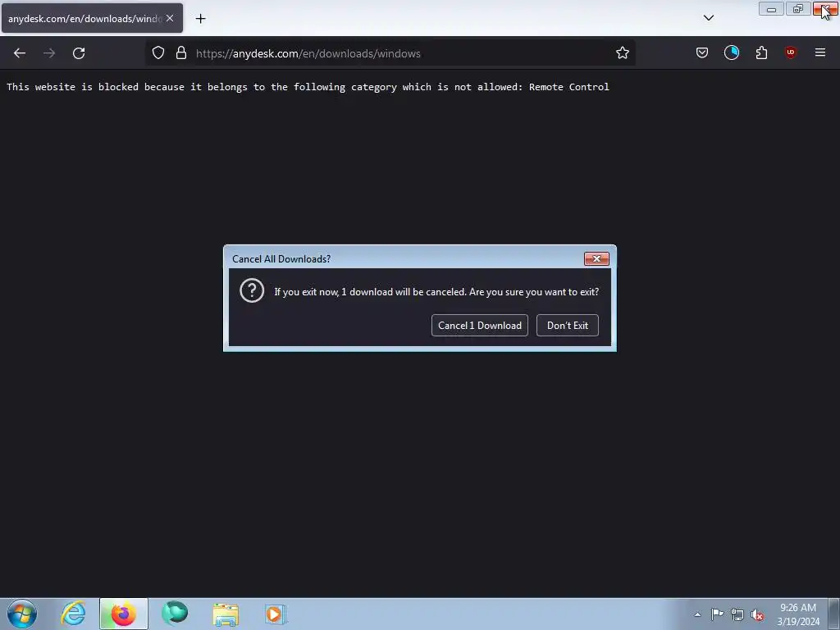
Task: Click the dialog question mark icon
Action: 252,290
